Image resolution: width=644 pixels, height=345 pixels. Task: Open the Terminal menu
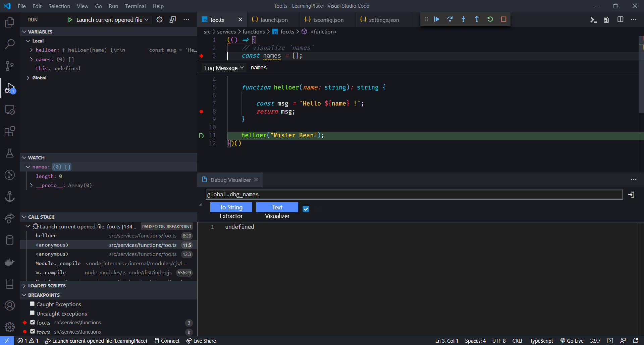tap(135, 6)
